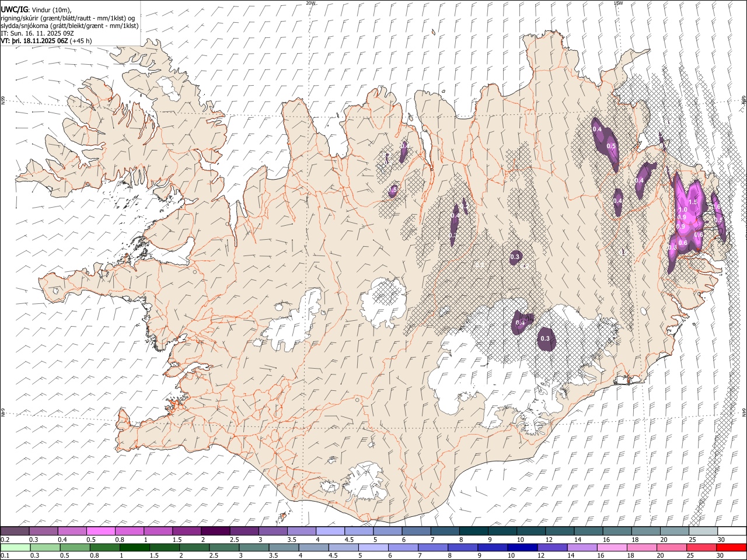747x560 pixels.
Task: Click the '30' label of lower legend row
Action: pyautogui.click(x=721, y=556)
